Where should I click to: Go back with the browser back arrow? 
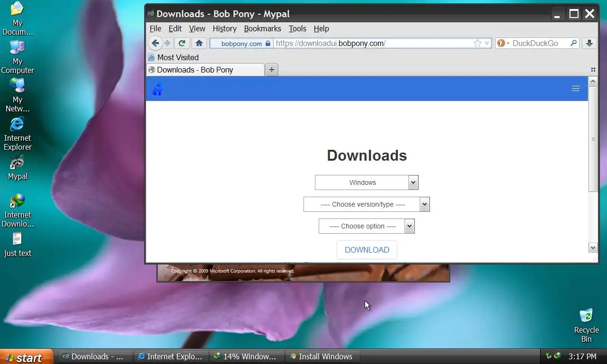pyautogui.click(x=155, y=43)
